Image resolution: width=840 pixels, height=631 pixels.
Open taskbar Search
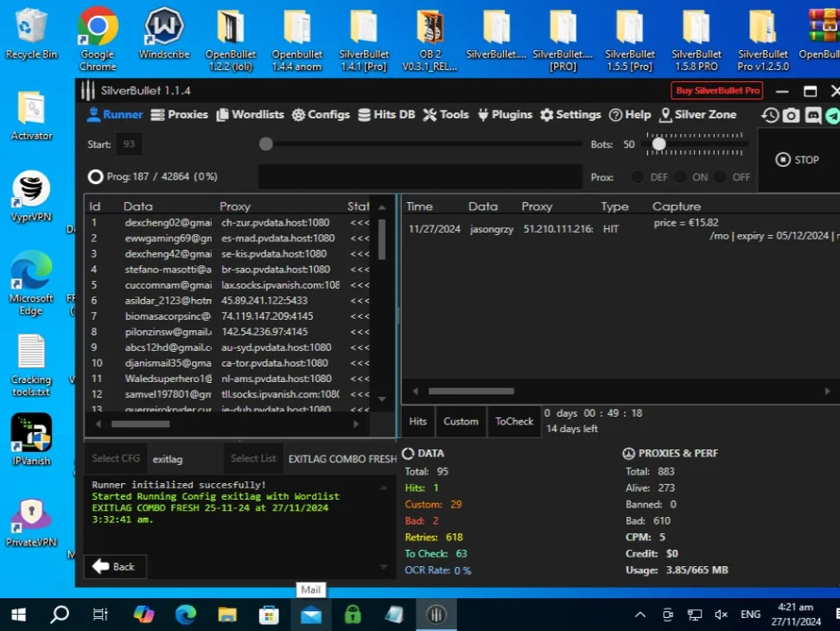pyautogui.click(x=60, y=615)
